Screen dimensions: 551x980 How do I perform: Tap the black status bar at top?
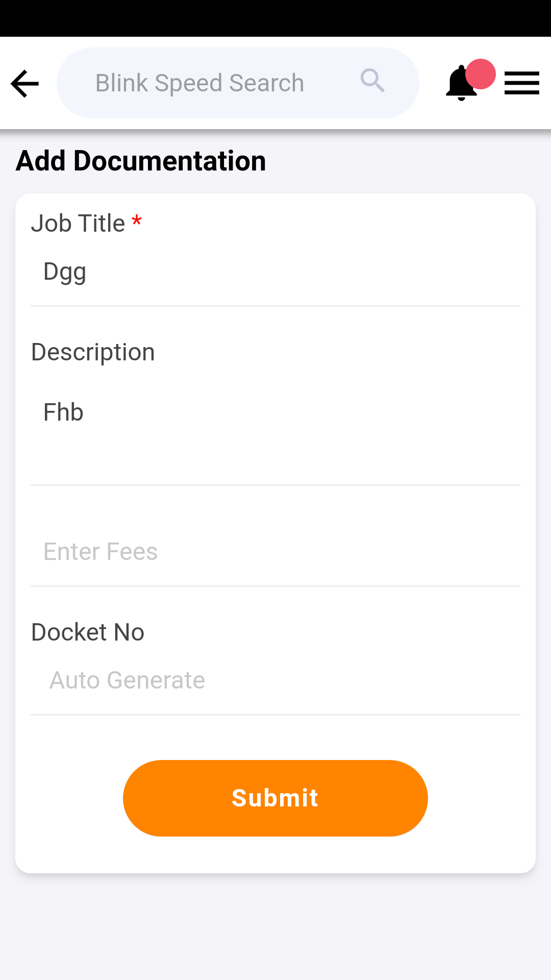click(275, 18)
